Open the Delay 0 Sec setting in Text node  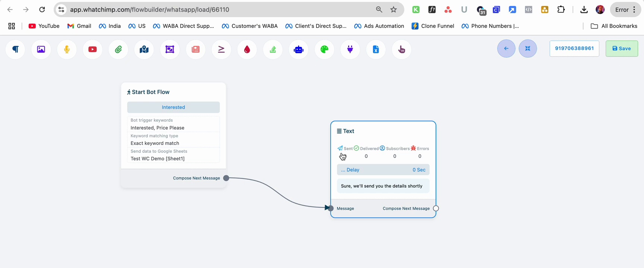tap(383, 170)
